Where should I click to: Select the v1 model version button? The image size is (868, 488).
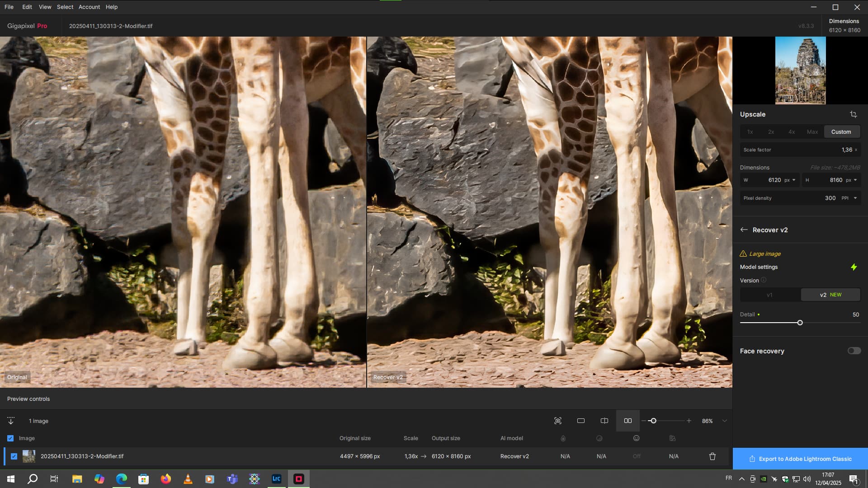coord(769,295)
